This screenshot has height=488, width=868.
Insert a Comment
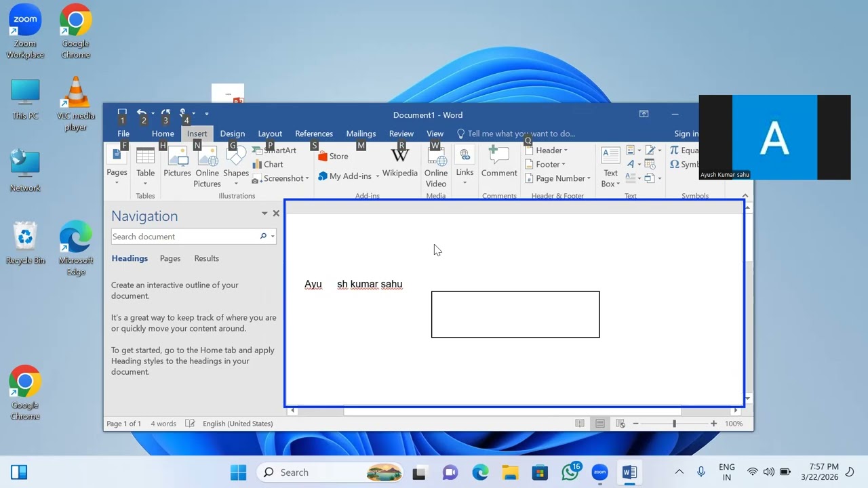point(499,163)
